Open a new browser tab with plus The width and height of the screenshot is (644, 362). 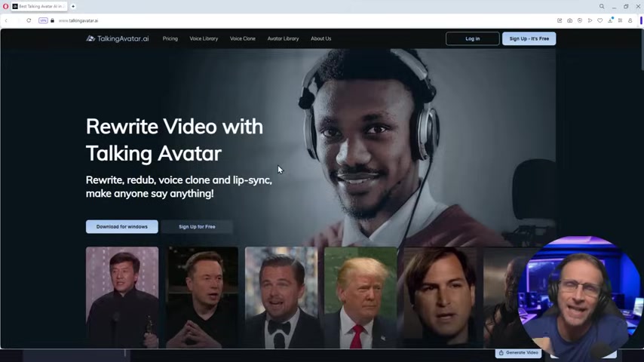(73, 6)
